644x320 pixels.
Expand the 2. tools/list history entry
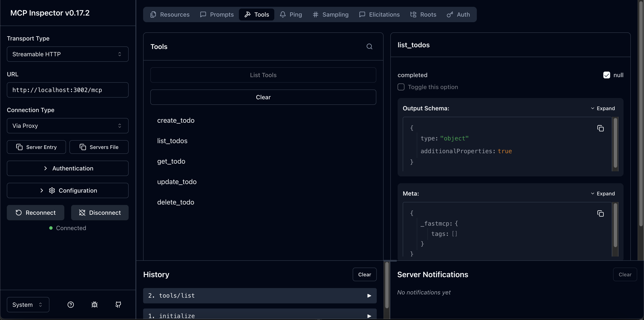point(260,295)
